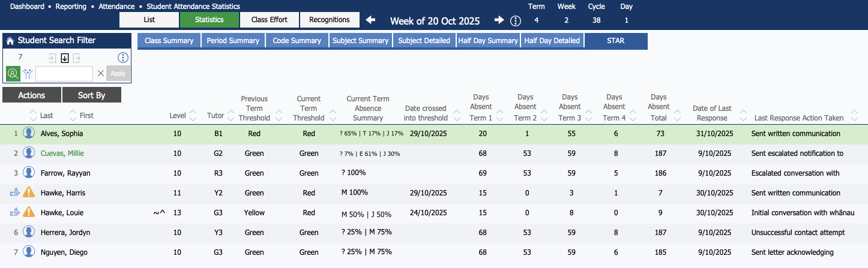The width and height of the screenshot is (868, 268).
Task: Switch to the Class Effort tab
Action: pyautogui.click(x=269, y=20)
